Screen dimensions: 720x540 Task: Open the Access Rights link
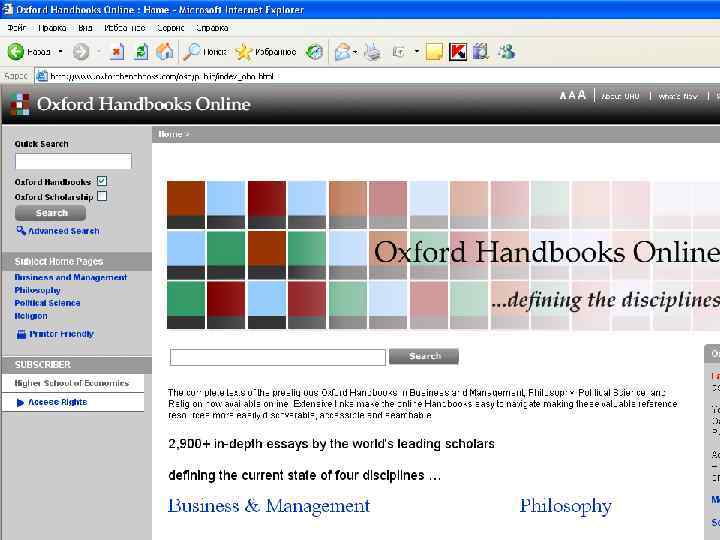[58, 402]
